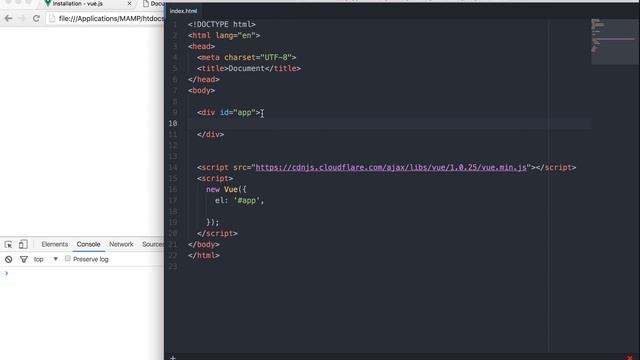Click the closing </html> tag line
This screenshot has height=360, width=640.
pos(204,256)
